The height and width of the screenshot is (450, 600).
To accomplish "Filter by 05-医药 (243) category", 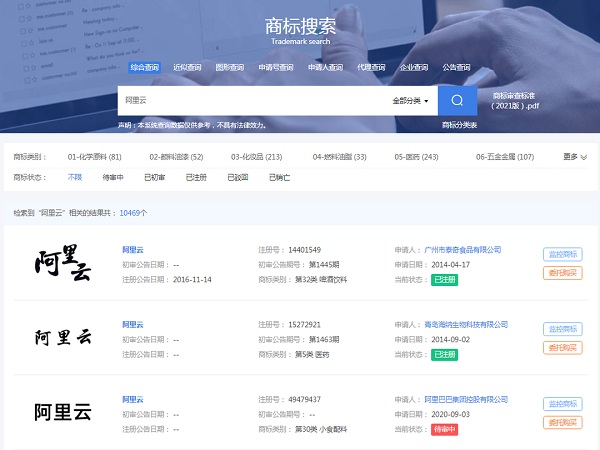I will (x=416, y=157).
